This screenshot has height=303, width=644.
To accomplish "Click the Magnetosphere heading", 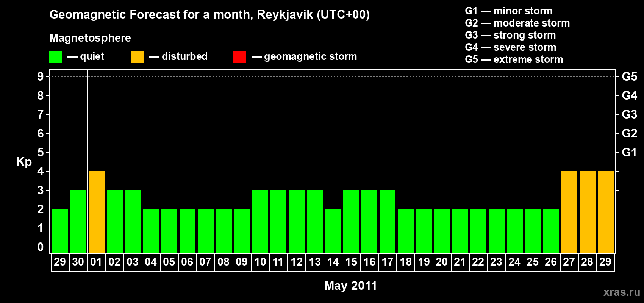I will point(90,38).
